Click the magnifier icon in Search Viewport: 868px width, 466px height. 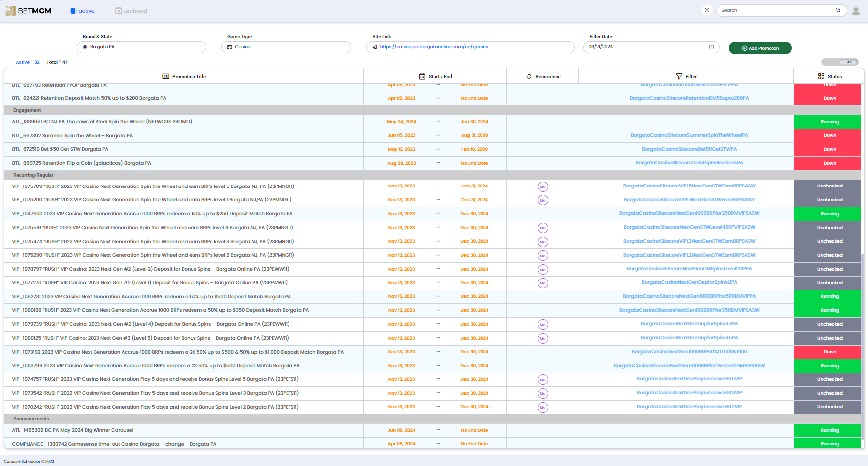[x=838, y=10]
